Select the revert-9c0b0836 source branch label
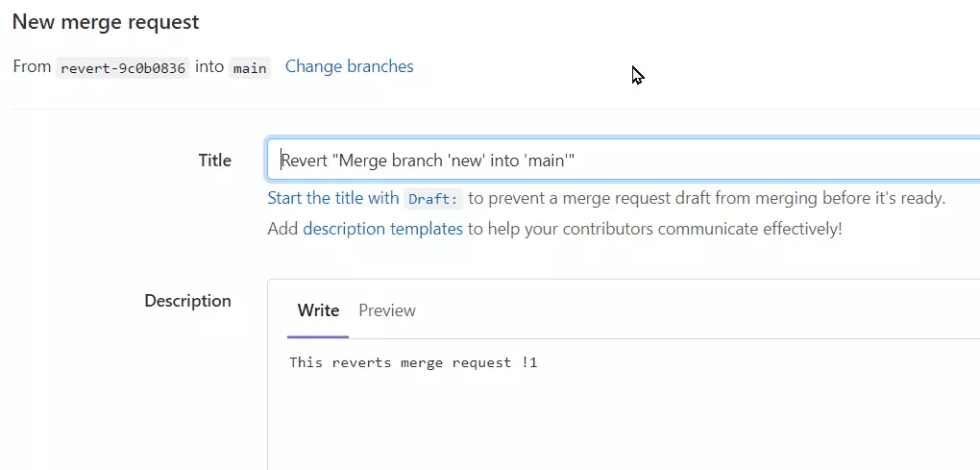 (123, 68)
